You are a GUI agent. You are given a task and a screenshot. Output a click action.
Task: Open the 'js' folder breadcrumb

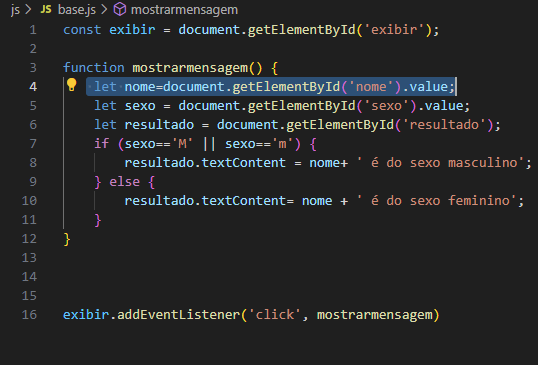click(15, 10)
